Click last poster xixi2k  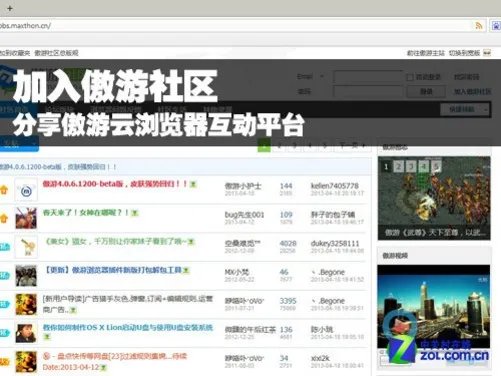320,358
